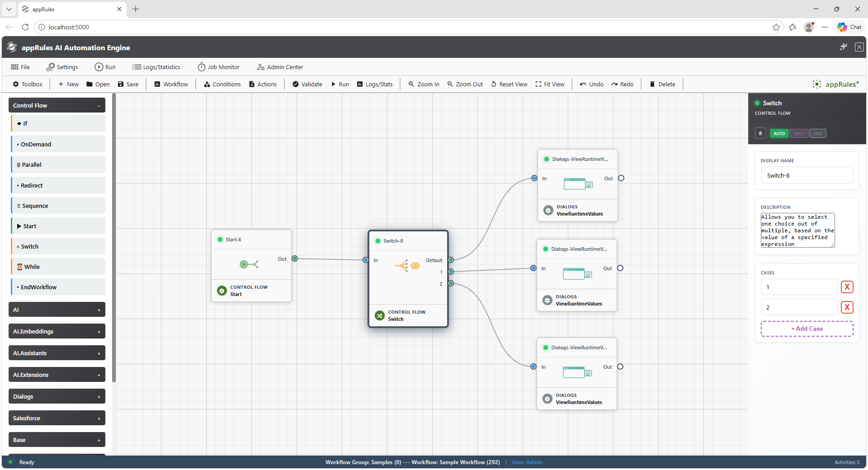
Task: Click the Switch-8 case 2 output port
Action: click(x=451, y=283)
